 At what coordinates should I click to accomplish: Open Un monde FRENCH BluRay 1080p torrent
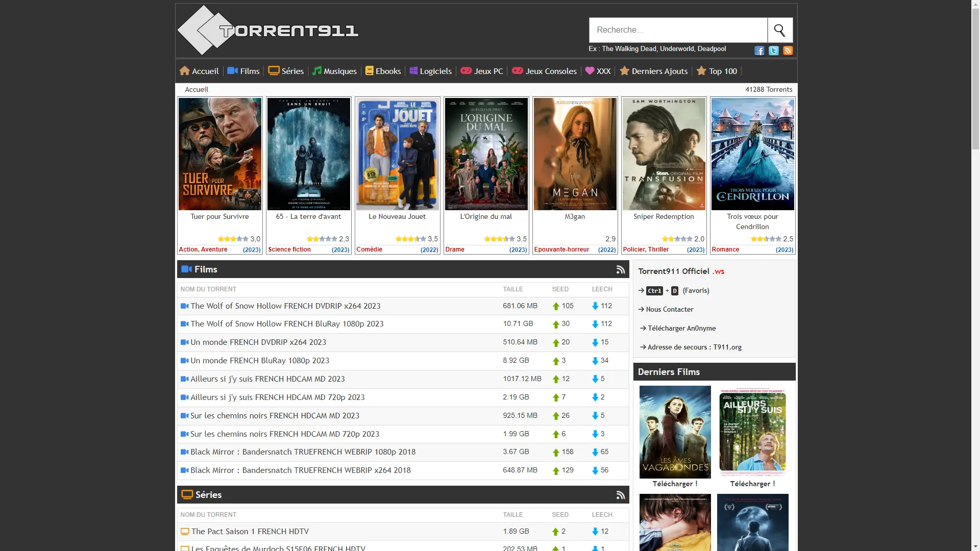pyautogui.click(x=260, y=361)
